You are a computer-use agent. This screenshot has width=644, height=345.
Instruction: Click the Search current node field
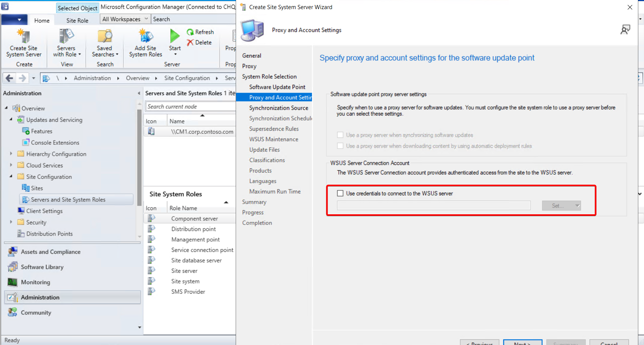click(x=190, y=106)
